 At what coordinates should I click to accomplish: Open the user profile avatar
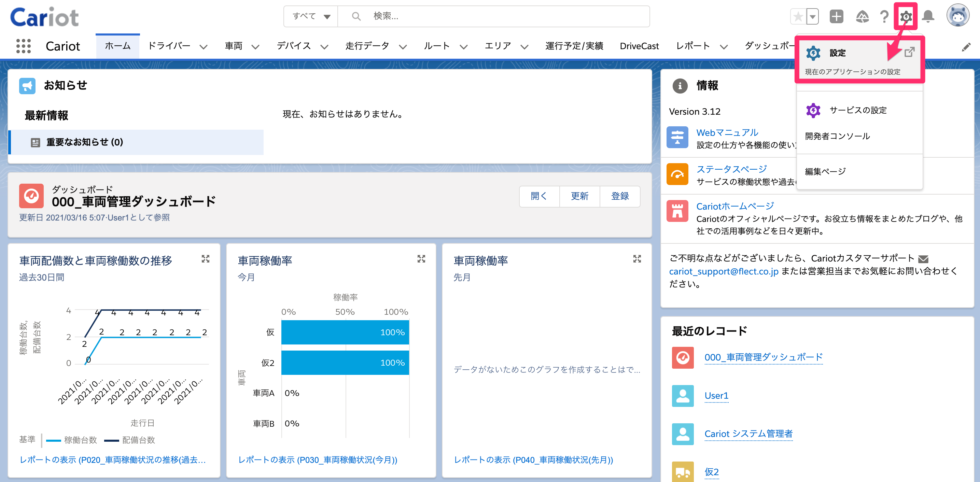957,16
